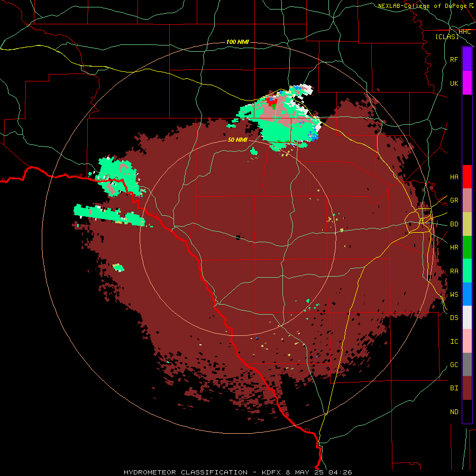
Task: Click the HR legend label
Action: click(x=454, y=248)
